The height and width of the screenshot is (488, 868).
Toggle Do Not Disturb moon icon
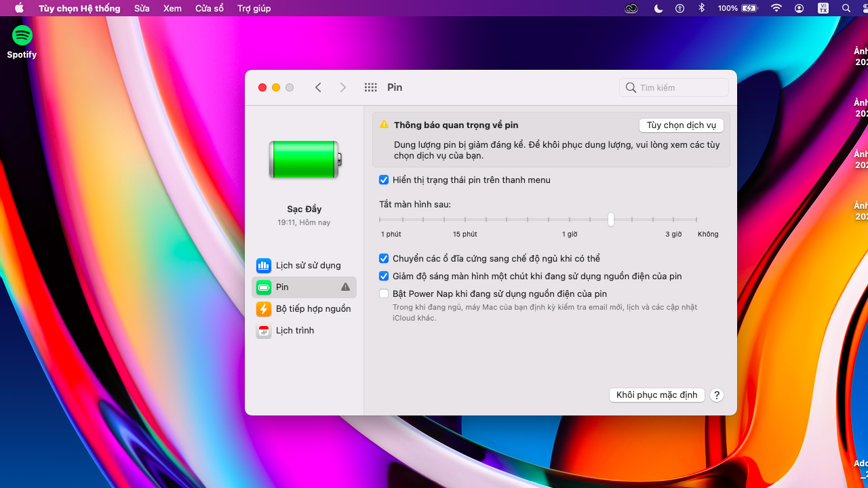(658, 8)
